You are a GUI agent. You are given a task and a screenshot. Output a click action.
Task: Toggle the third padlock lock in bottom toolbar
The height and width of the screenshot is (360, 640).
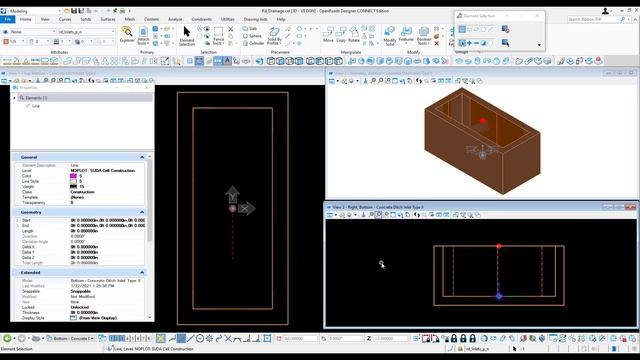tap(472, 338)
